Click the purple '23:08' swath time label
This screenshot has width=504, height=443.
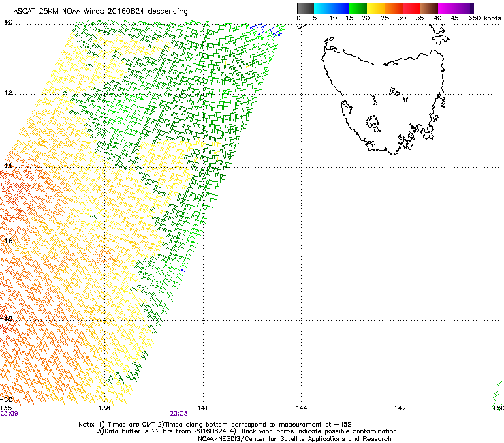coord(178,414)
